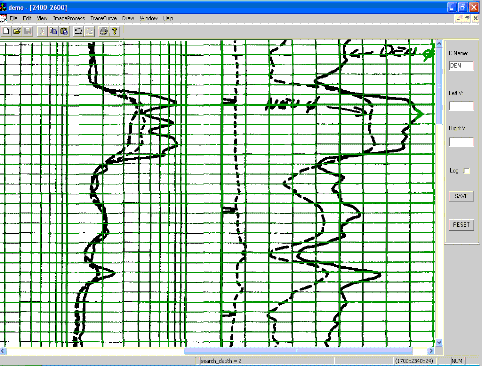Click the curve name field containing DEN
Screen dimensions: 482x366
click(x=461, y=66)
